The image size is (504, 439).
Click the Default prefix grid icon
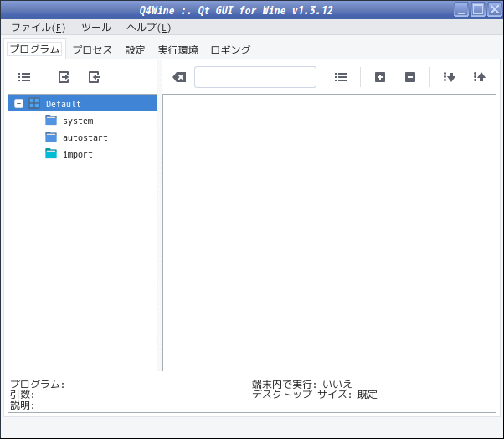(x=34, y=104)
